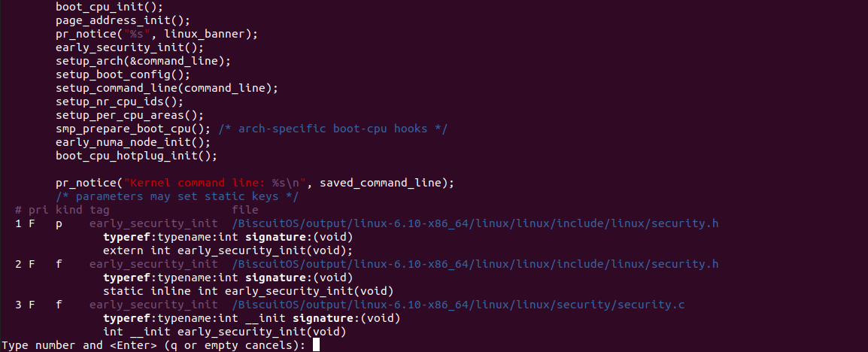The width and height of the screenshot is (868, 352).
Task: Click the 'file' column header
Action: [x=245, y=211]
